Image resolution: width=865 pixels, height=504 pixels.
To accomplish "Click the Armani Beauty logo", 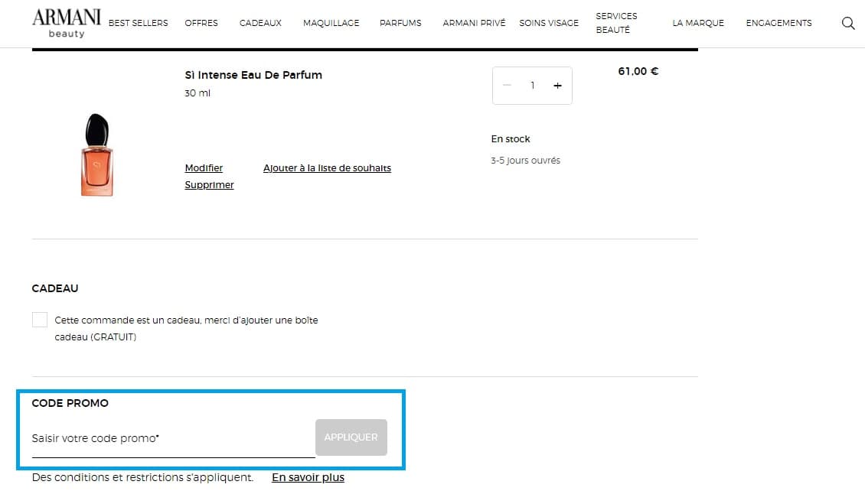I will [66, 21].
